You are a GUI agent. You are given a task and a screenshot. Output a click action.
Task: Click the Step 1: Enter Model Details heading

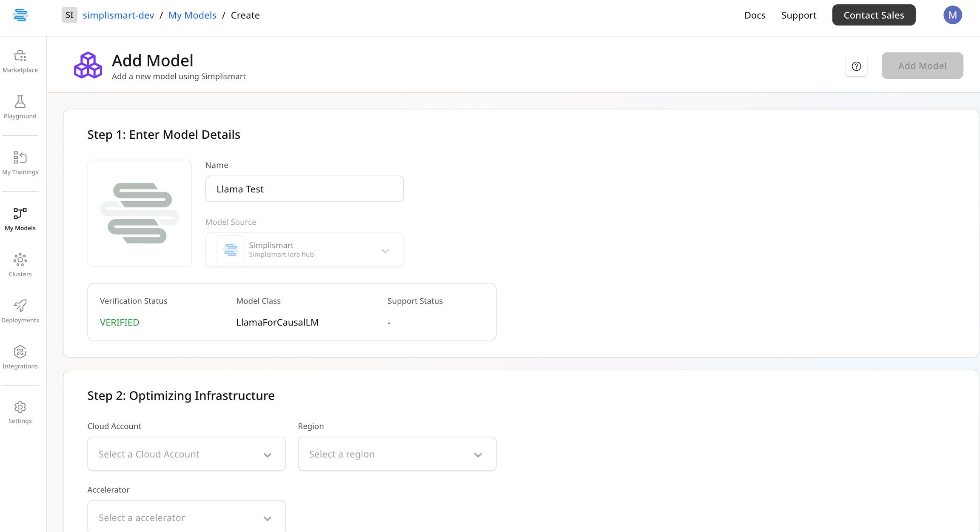click(x=164, y=134)
